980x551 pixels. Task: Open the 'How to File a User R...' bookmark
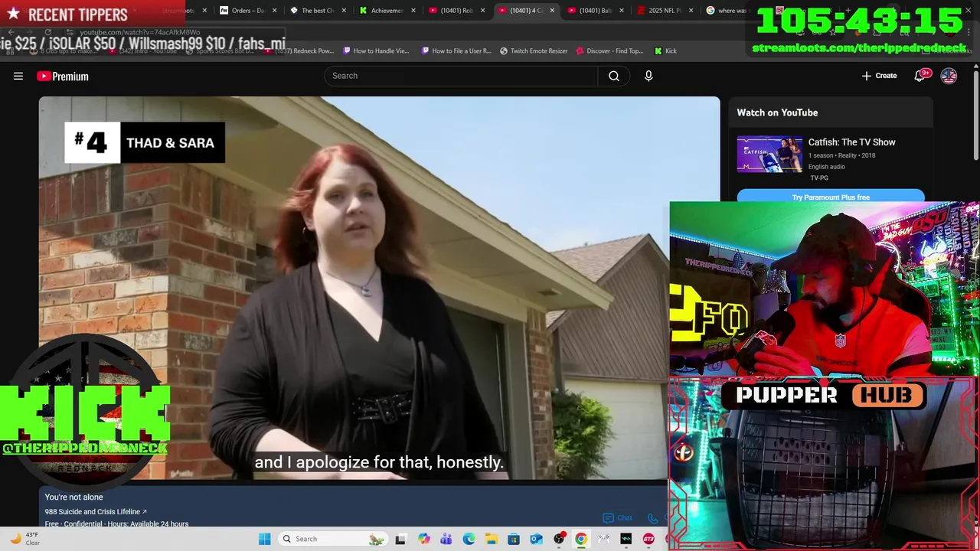click(456, 51)
